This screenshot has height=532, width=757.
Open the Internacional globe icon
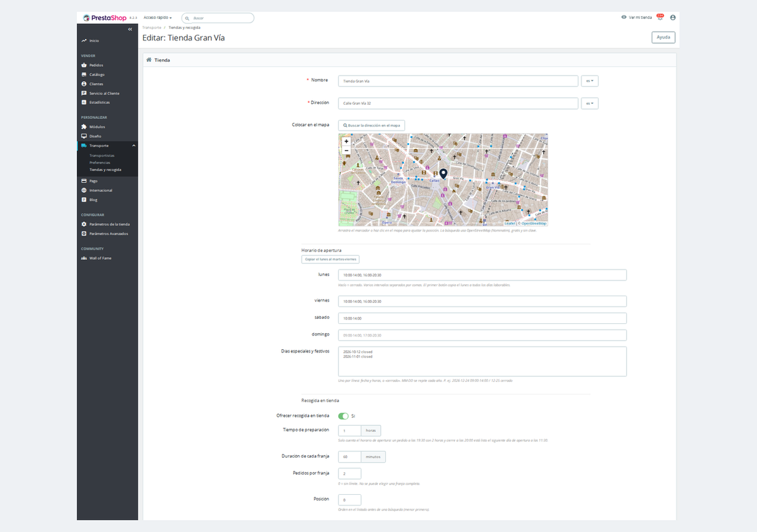click(x=84, y=190)
